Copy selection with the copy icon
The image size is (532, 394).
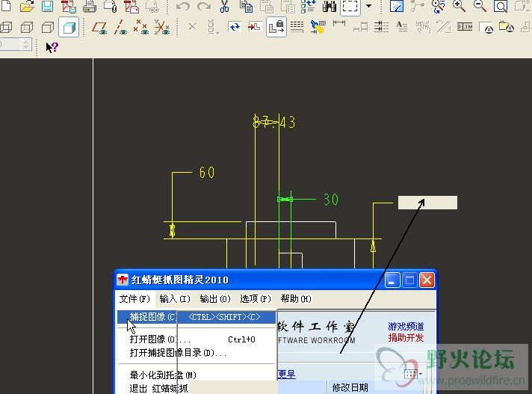click(246, 6)
